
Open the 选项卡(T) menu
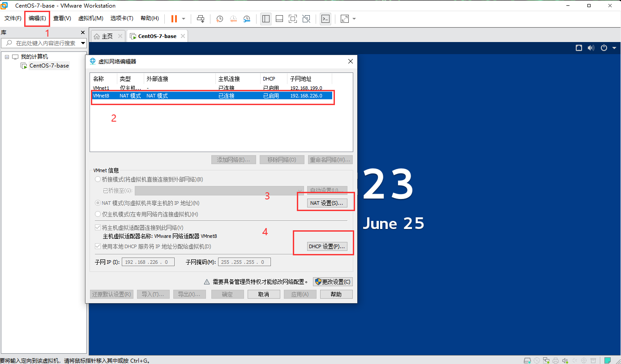122,18
